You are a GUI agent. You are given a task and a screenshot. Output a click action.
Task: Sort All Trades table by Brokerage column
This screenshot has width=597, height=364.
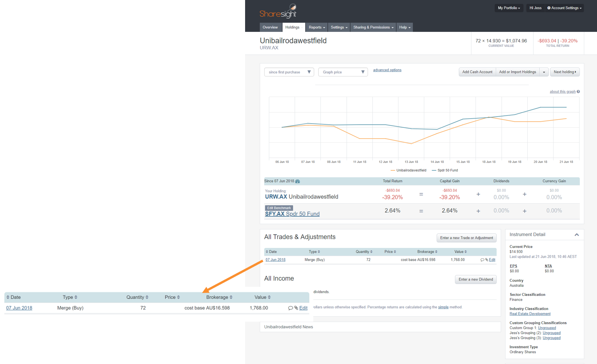(x=427, y=252)
